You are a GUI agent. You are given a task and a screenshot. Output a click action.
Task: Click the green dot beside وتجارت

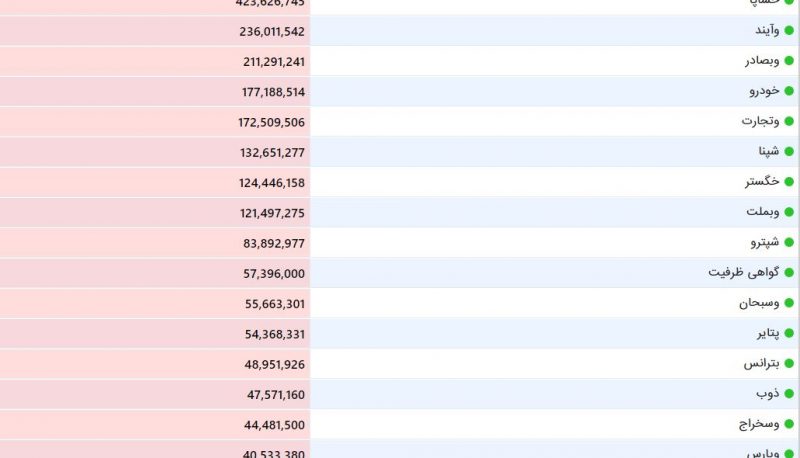[789, 121]
